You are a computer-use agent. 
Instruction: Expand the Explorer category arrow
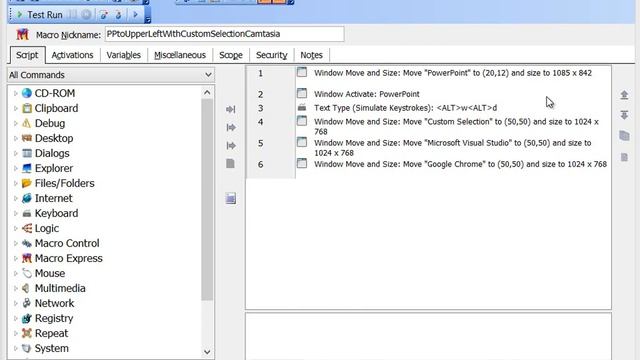(x=16, y=168)
